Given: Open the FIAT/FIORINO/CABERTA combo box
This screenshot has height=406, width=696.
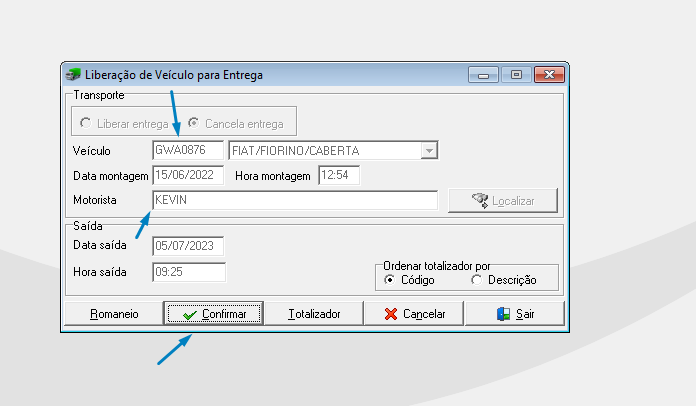Looking at the screenshot, I should (x=333, y=150).
